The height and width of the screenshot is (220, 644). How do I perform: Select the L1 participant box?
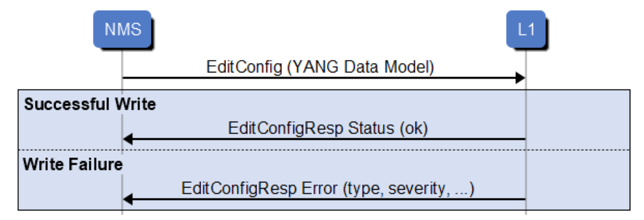tap(525, 30)
